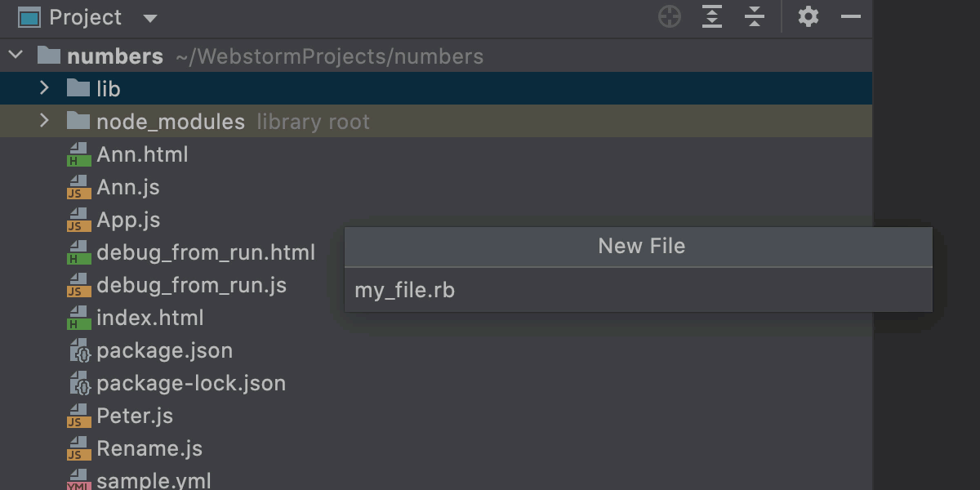
Task: Click the HTML icon beside index.html
Action: pos(77,318)
